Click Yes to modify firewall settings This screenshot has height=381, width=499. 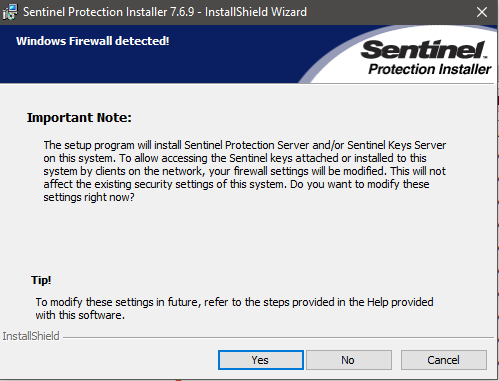point(261,360)
